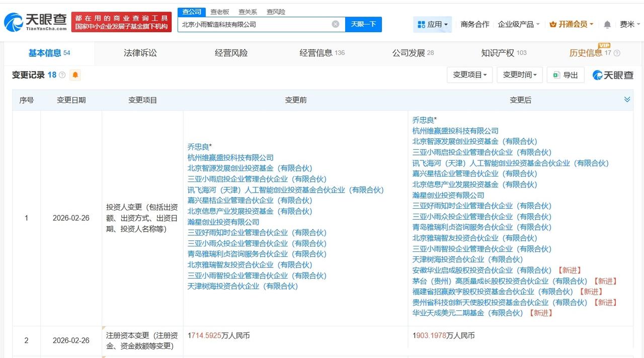Click the question mark icon beside 变更记录
The width and height of the screenshot is (644, 358).
[x=61, y=74]
